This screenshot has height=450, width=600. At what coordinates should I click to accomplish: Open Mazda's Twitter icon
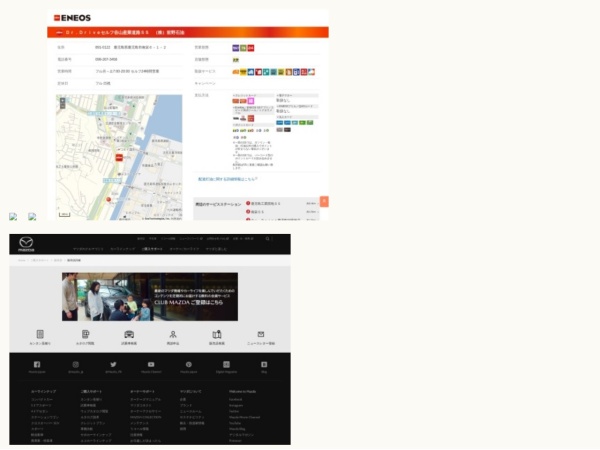tap(113, 367)
